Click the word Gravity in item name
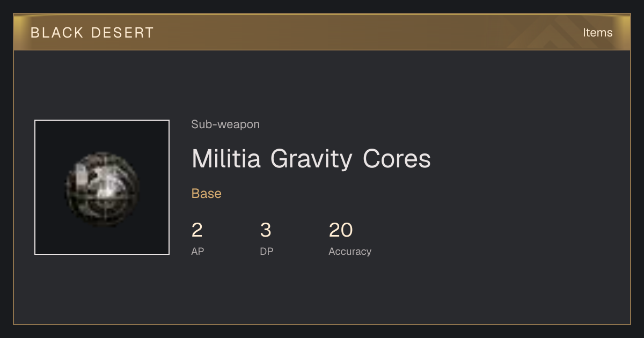 click(x=312, y=160)
